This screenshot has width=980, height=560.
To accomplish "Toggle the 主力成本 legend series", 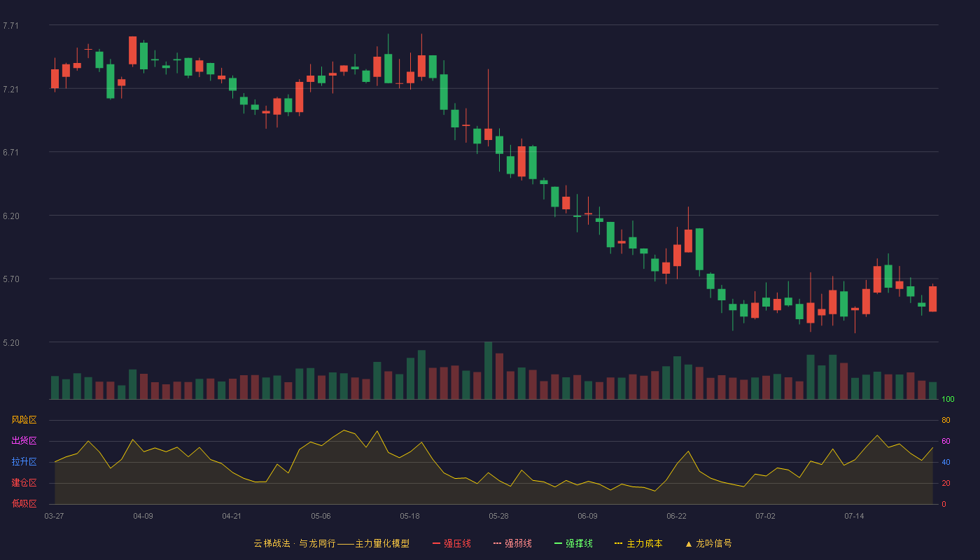I will pyautogui.click(x=638, y=543).
